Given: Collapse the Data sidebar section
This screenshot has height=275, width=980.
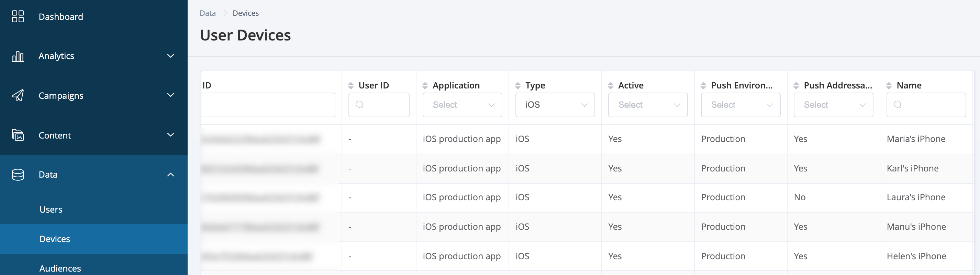Looking at the screenshot, I should coord(170,175).
